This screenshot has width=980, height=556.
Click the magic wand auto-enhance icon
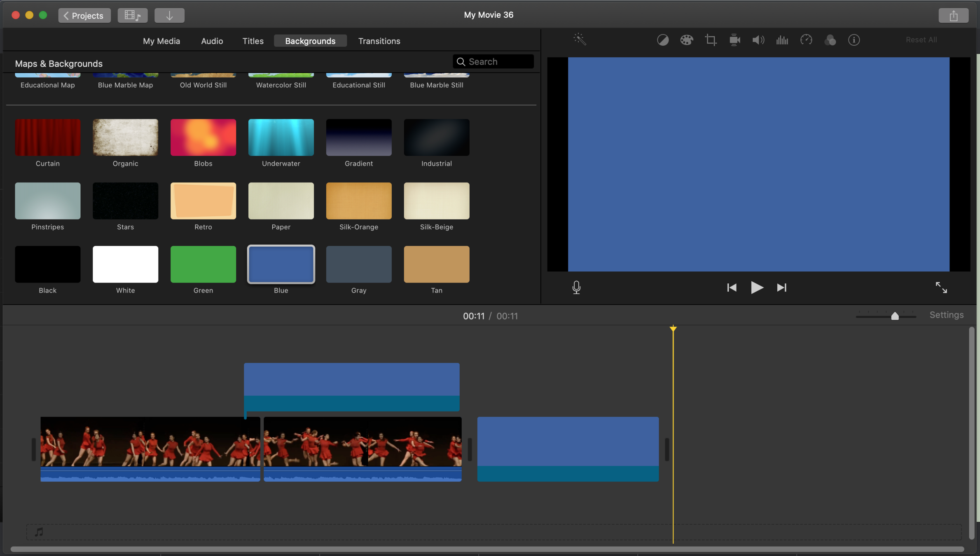pyautogui.click(x=580, y=40)
